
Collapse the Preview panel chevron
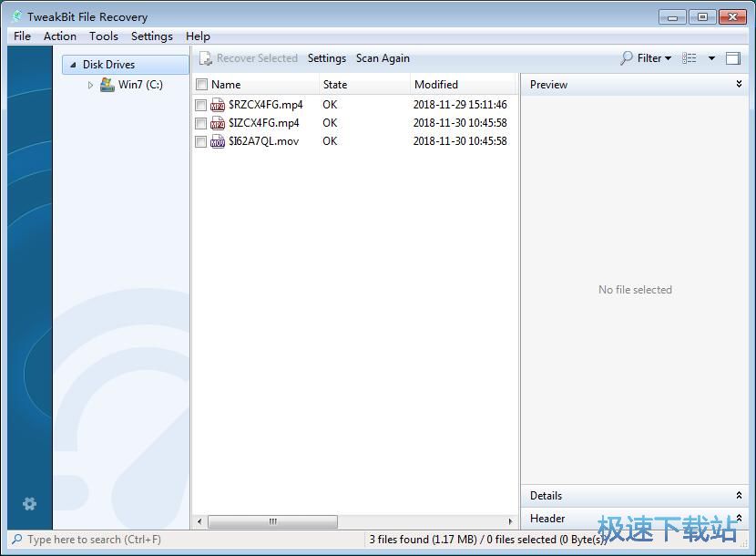[x=739, y=84]
